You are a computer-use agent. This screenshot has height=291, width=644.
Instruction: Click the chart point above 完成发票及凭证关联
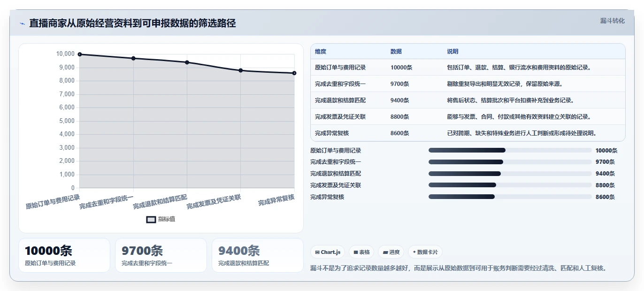pos(241,70)
